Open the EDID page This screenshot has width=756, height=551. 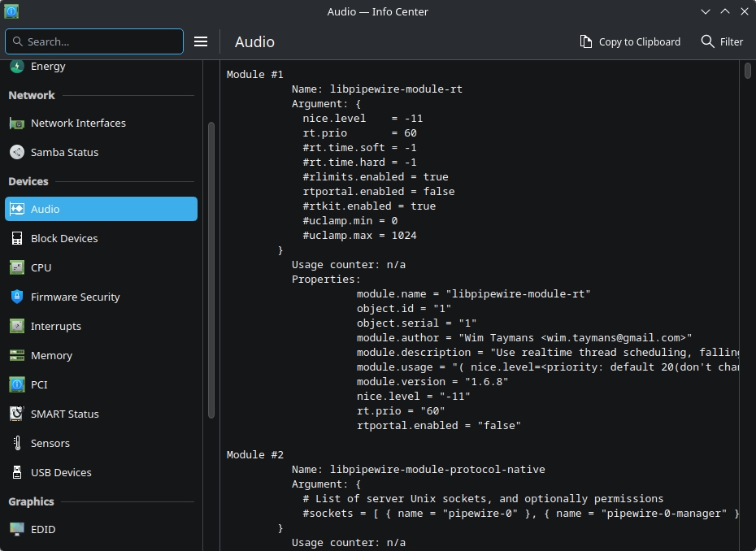click(102, 529)
